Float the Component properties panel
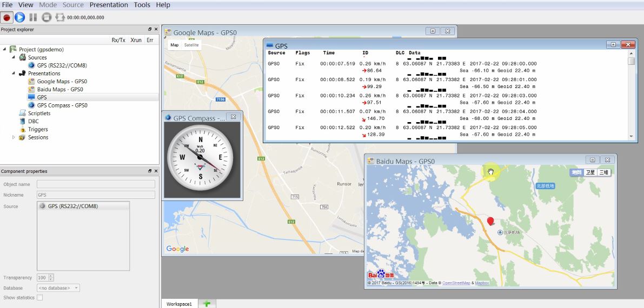The height and width of the screenshot is (308, 644). click(x=150, y=171)
